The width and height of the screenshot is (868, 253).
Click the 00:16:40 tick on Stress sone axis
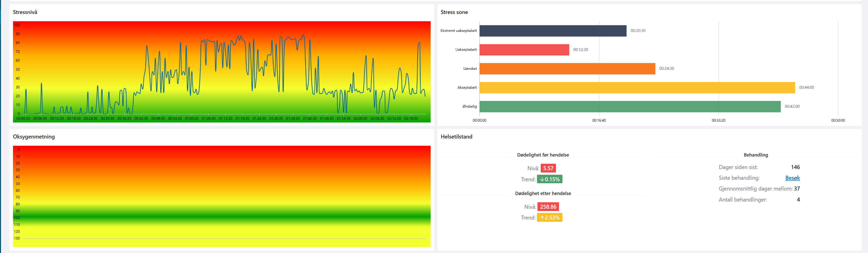click(599, 120)
